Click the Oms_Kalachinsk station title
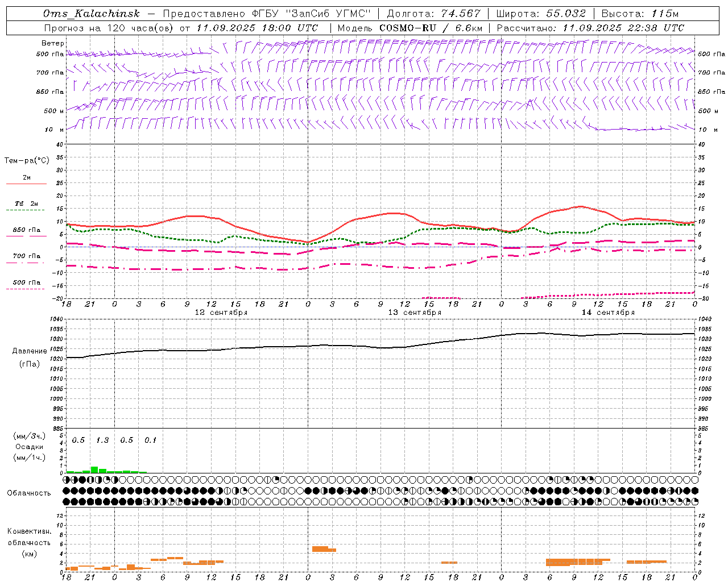Image resolution: width=728 pixels, height=582 pixels. pyautogui.click(x=91, y=14)
